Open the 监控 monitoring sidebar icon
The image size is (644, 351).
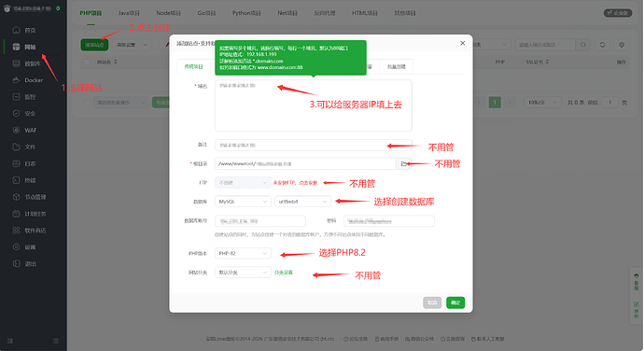click(x=16, y=96)
